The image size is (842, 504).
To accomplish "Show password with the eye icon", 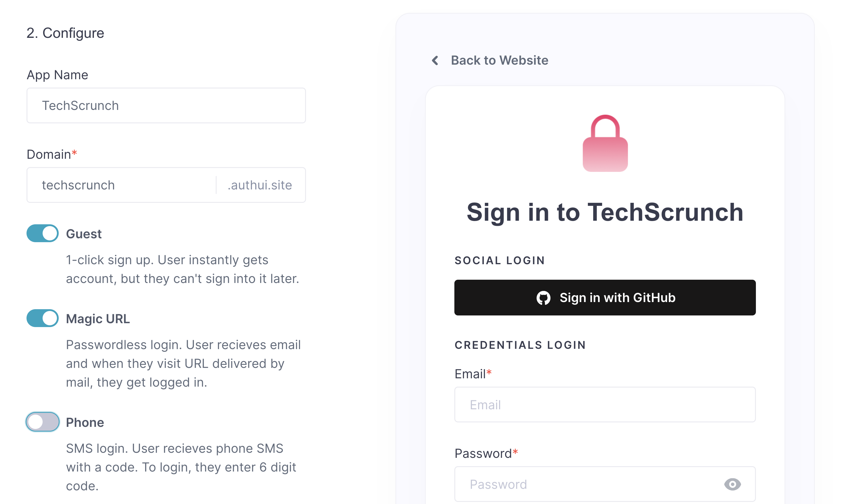I will click(x=732, y=484).
